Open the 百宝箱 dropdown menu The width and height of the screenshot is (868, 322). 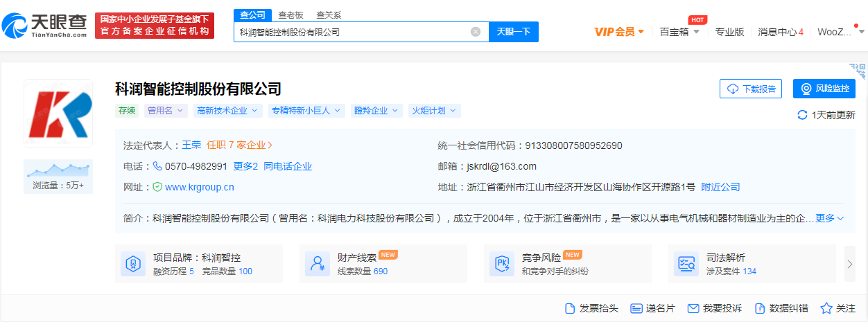[679, 32]
